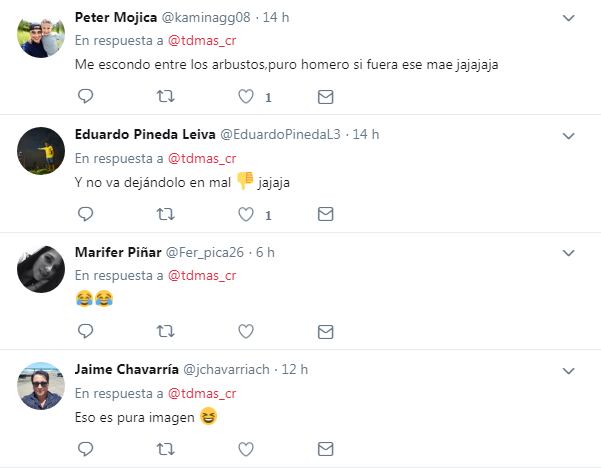Click the @tdmas_cr mention in Peter's reply
601x468 pixels.
(201, 41)
